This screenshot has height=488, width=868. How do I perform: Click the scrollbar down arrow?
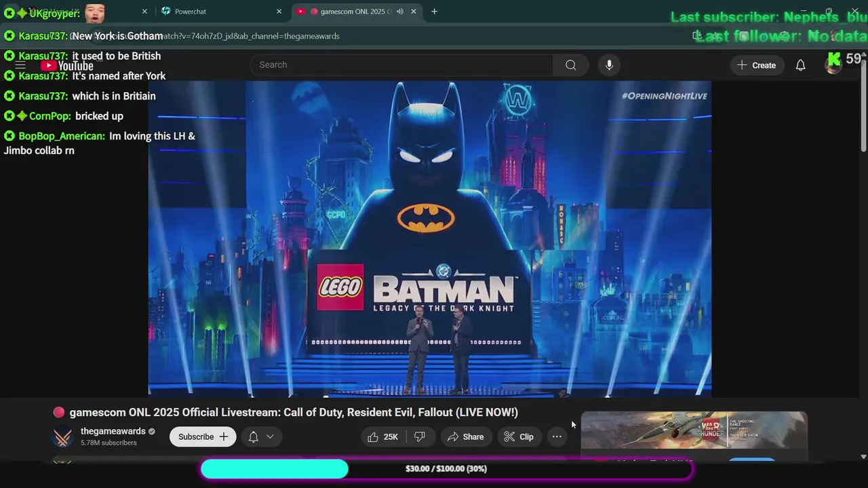point(863,457)
